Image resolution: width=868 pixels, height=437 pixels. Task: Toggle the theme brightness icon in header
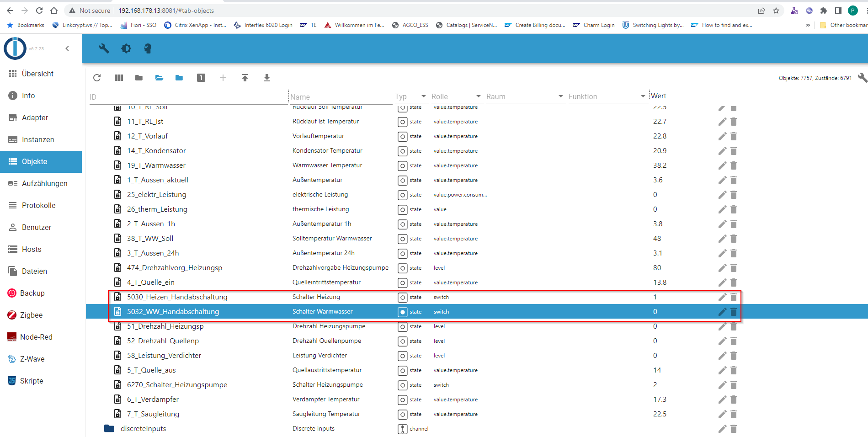(x=126, y=48)
